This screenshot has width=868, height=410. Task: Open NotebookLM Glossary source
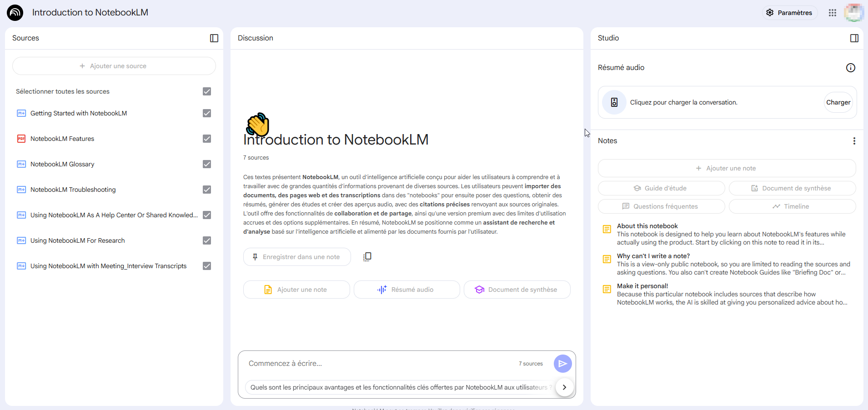click(x=62, y=164)
